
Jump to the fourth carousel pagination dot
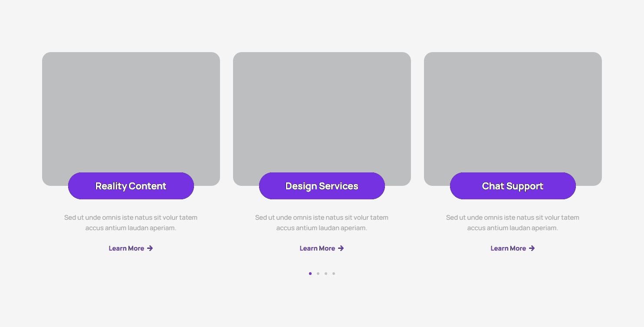(x=334, y=274)
